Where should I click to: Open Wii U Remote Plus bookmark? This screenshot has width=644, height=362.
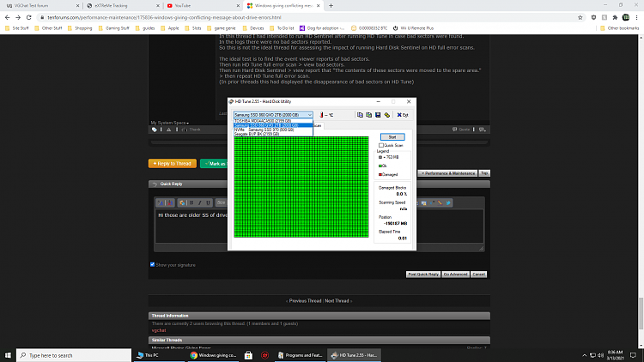pyautogui.click(x=413, y=28)
